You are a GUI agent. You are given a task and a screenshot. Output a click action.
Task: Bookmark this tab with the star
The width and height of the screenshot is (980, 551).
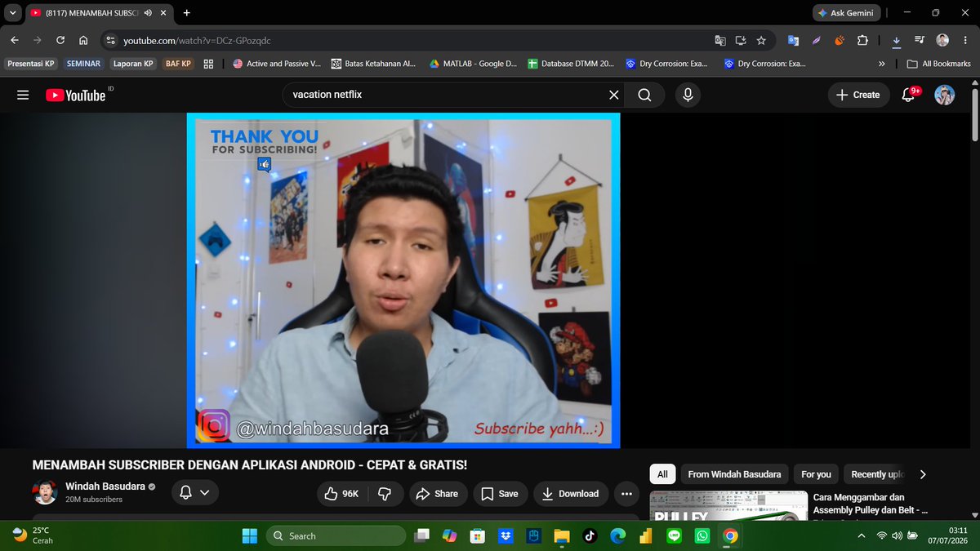coord(761,40)
